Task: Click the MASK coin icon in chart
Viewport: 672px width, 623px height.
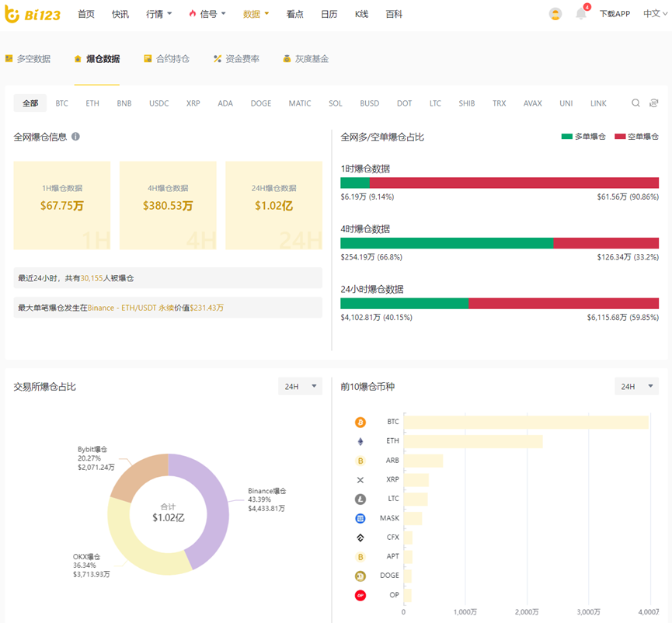Action: click(x=360, y=518)
